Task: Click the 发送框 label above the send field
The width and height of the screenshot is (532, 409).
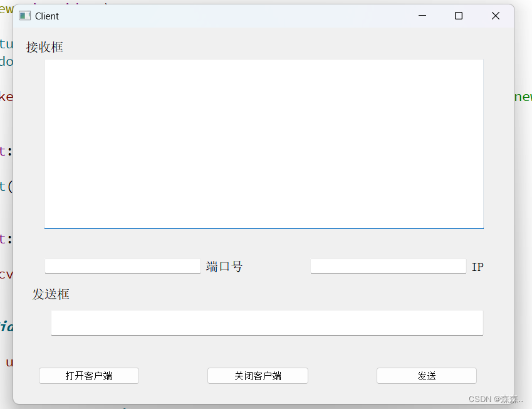Action: point(51,294)
